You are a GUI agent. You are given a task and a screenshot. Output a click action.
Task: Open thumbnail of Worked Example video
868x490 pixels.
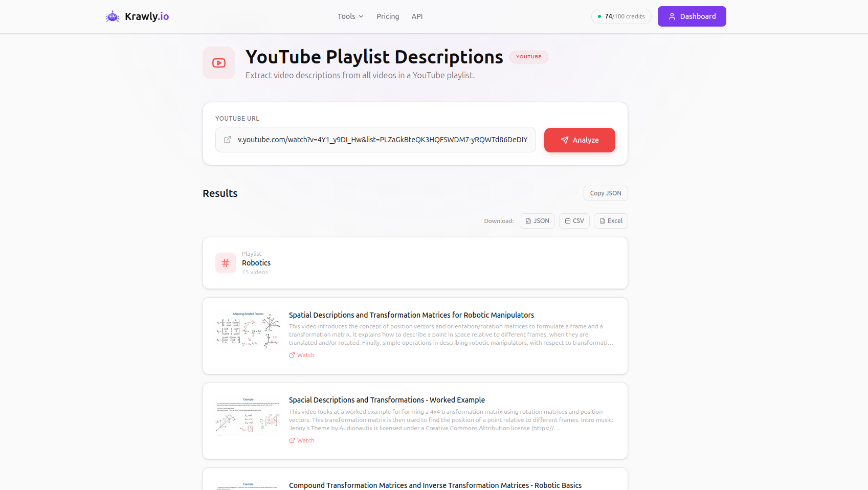click(249, 415)
